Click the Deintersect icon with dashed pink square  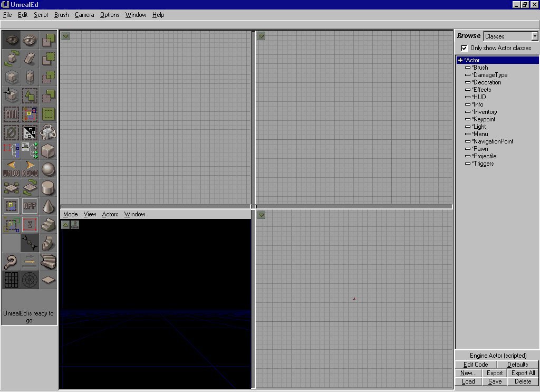[x=48, y=95]
